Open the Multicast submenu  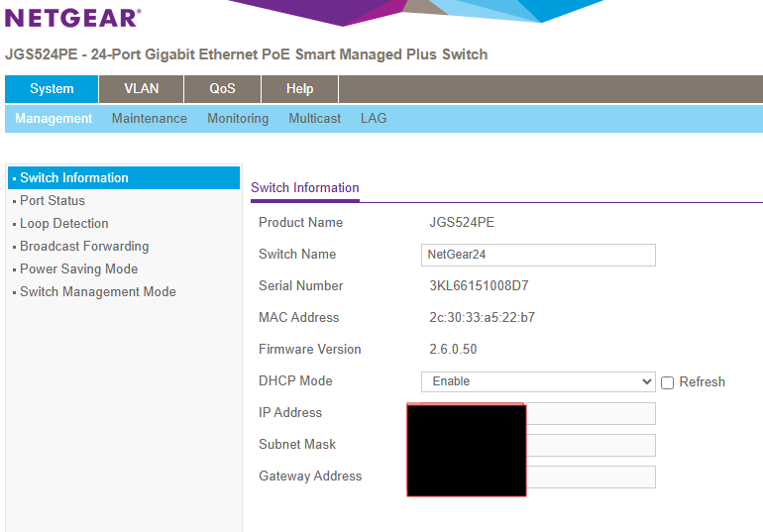[x=315, y=119]
